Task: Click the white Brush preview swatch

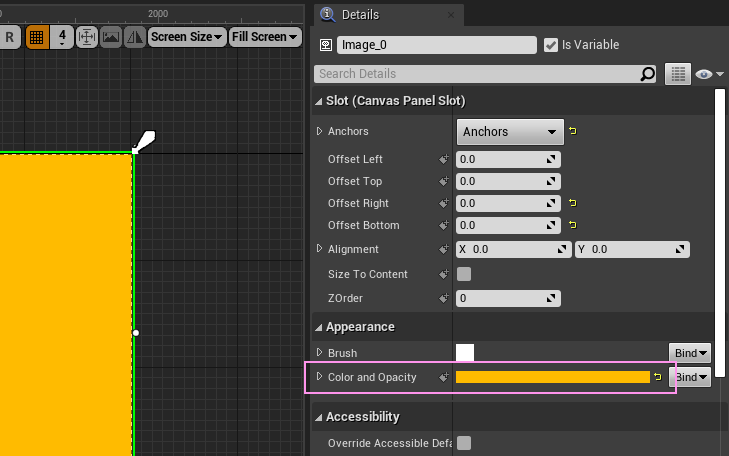Action: coord(465,353)
